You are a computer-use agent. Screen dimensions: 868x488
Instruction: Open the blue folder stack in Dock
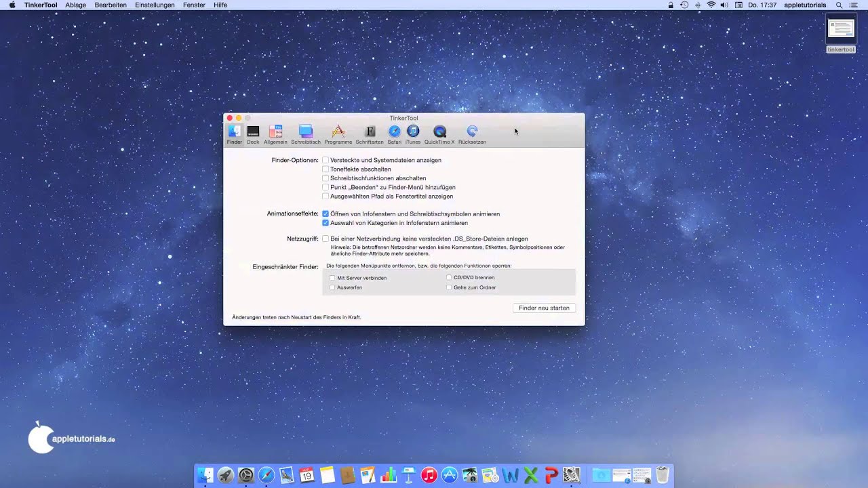pyautogui.click(x=601, y=475)
